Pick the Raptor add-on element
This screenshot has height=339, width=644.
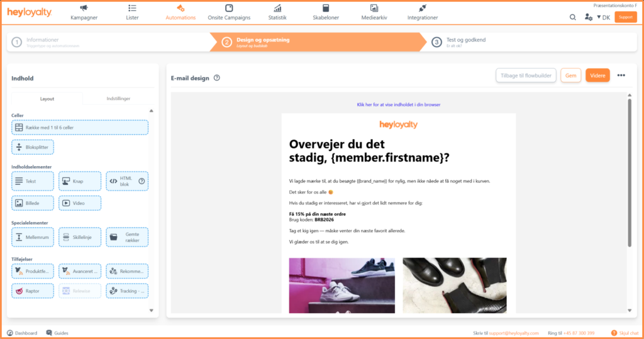point(33,291)
